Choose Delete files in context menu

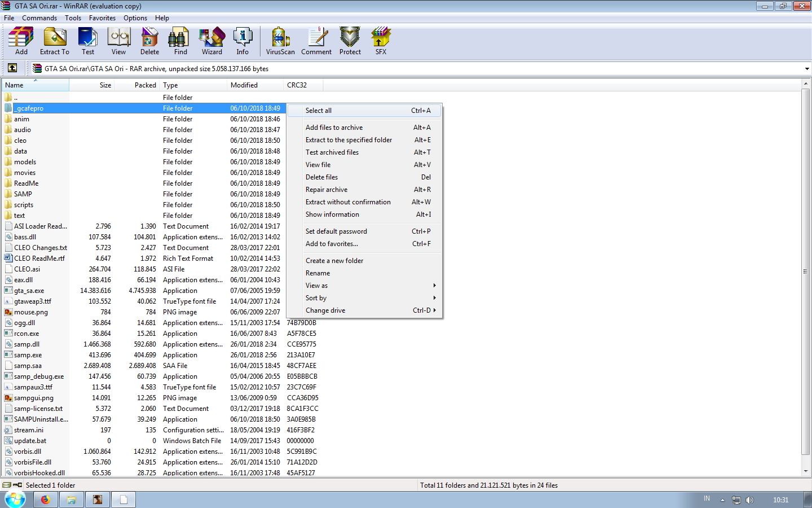click(x=364, y=177)
